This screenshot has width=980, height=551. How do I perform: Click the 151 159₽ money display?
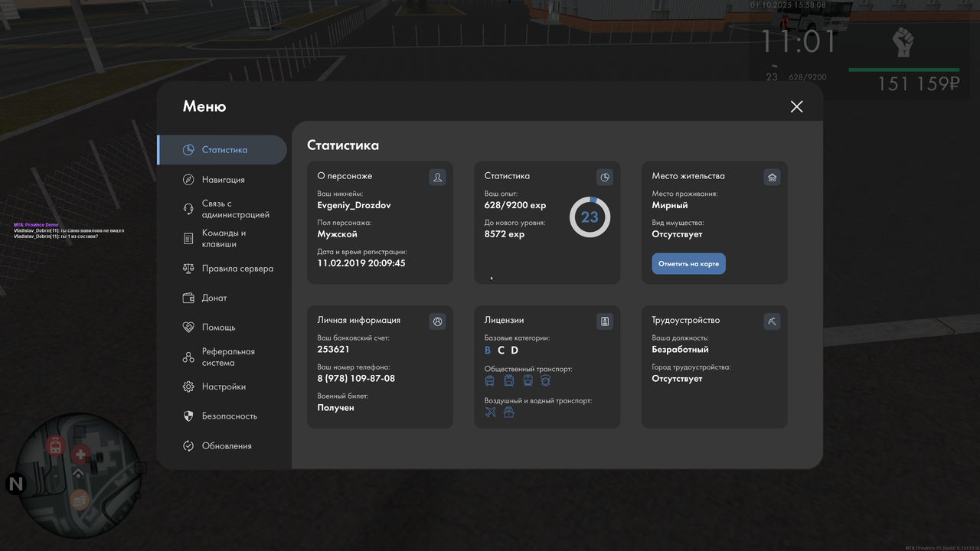pos(918,84)
